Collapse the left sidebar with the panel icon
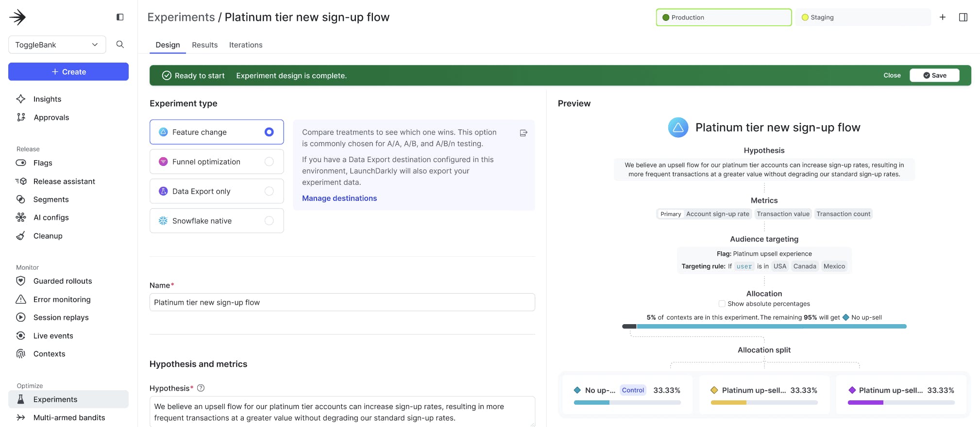Image resolution: width=980 pixels, height=427 pixels. [x=120, y=17]
